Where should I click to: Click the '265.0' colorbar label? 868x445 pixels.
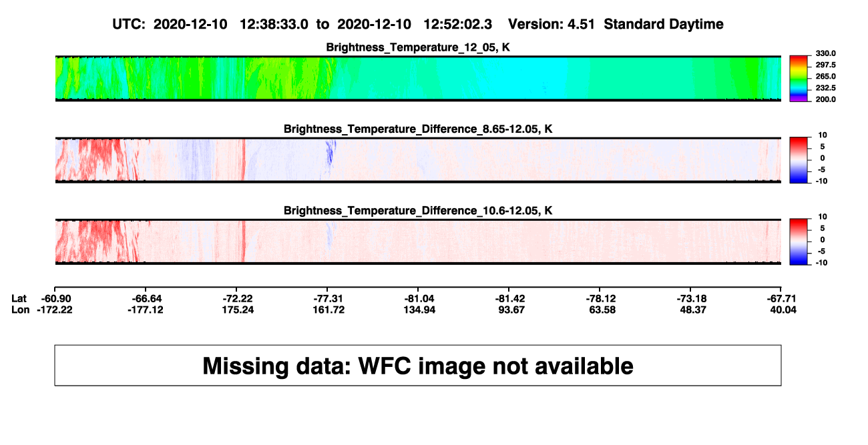[825, 77]
